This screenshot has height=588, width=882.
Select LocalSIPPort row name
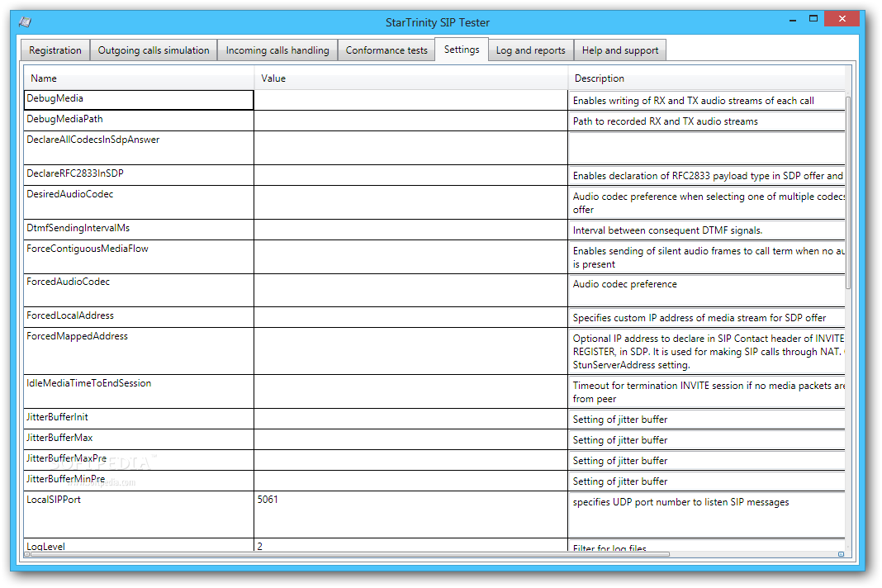(x=139, y=514)
